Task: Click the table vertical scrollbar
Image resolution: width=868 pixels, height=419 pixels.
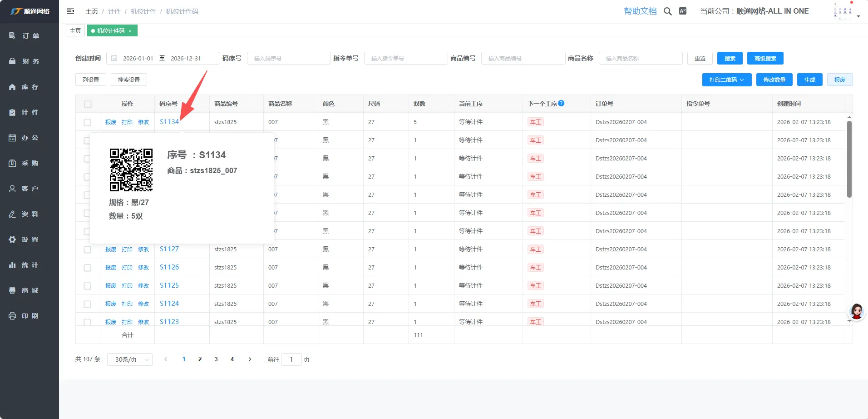Action: [x=849, y=159]
